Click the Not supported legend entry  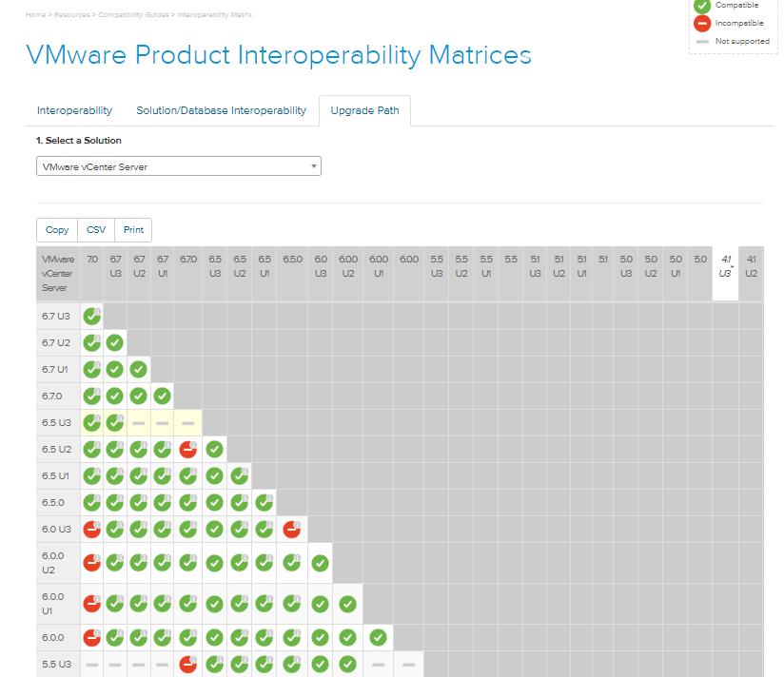click(733, 41)
